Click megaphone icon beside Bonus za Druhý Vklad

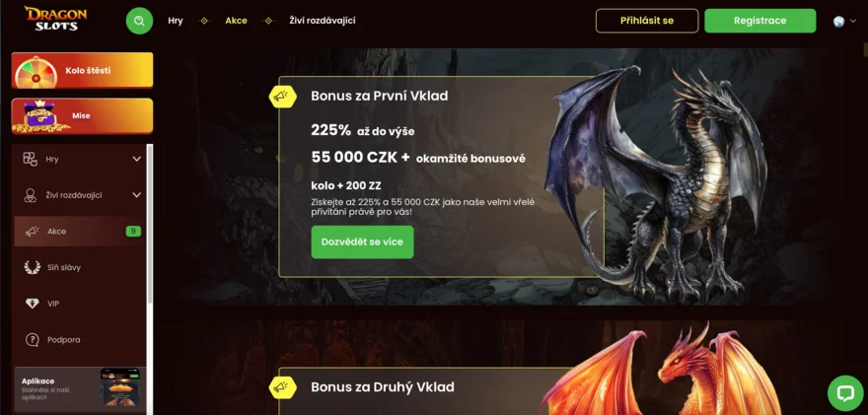click(x=282, y=386)
